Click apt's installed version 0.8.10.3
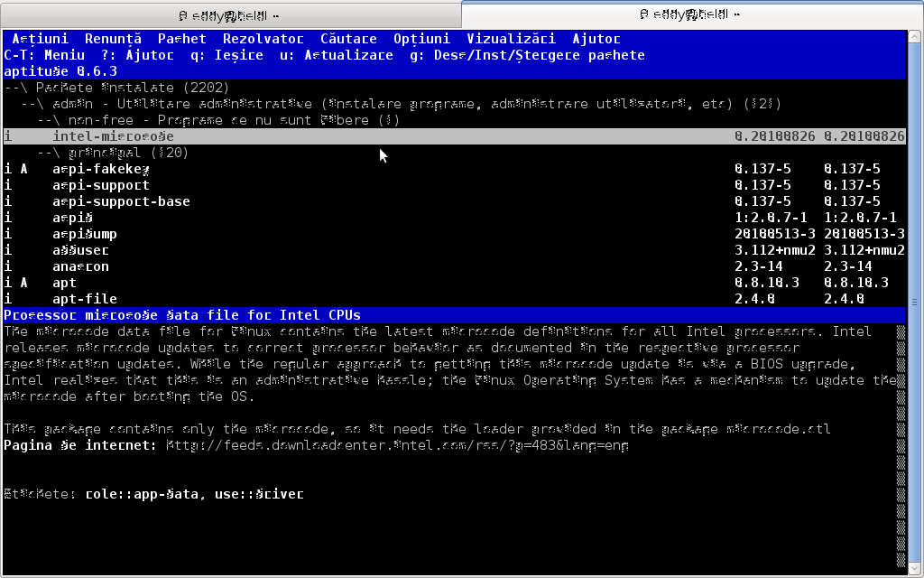The image size is (924, 578). 767,283
